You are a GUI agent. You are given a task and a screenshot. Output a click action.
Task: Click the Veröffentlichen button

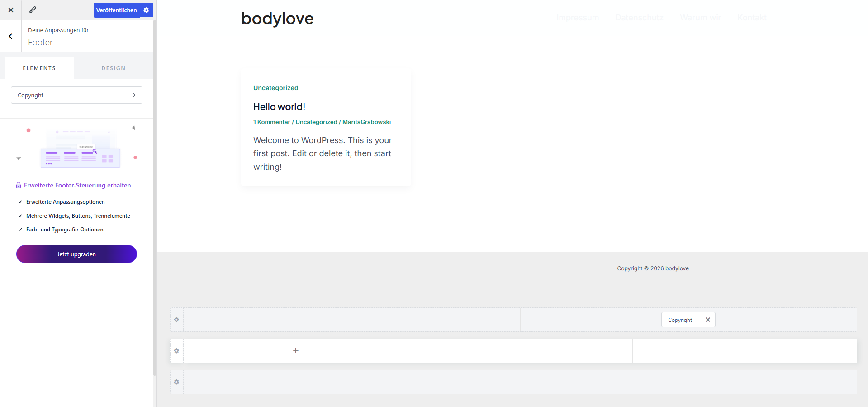(x=117, y=10)
